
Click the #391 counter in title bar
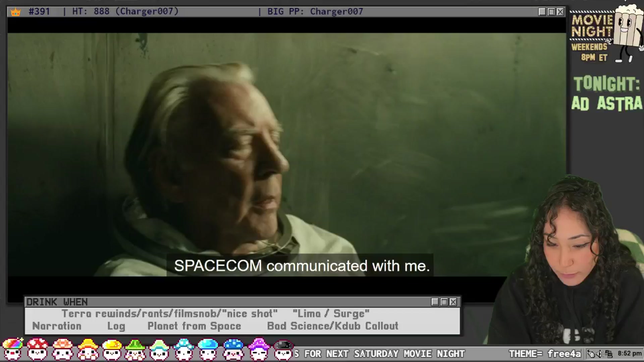click(x=39, y=11)
